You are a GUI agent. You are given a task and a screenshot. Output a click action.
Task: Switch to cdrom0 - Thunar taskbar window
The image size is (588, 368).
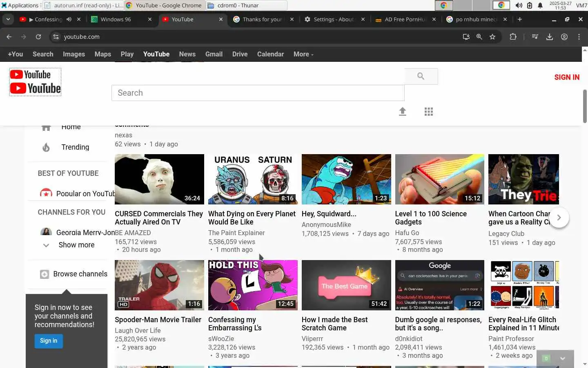[246, 5]
